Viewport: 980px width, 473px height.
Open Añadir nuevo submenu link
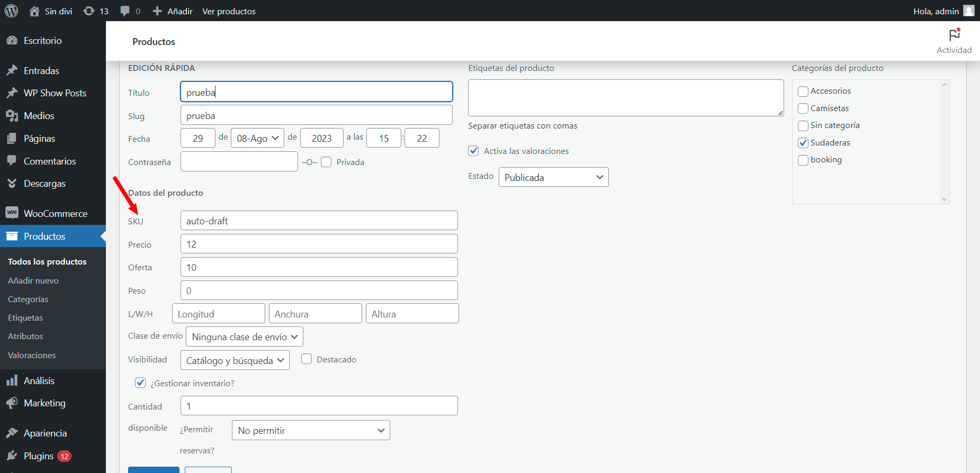(33, 280)
